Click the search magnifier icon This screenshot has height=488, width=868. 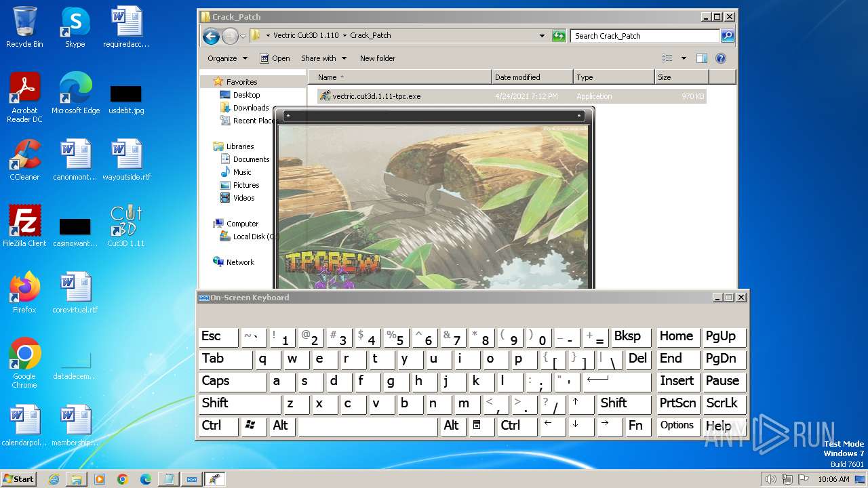click(727, 36)
